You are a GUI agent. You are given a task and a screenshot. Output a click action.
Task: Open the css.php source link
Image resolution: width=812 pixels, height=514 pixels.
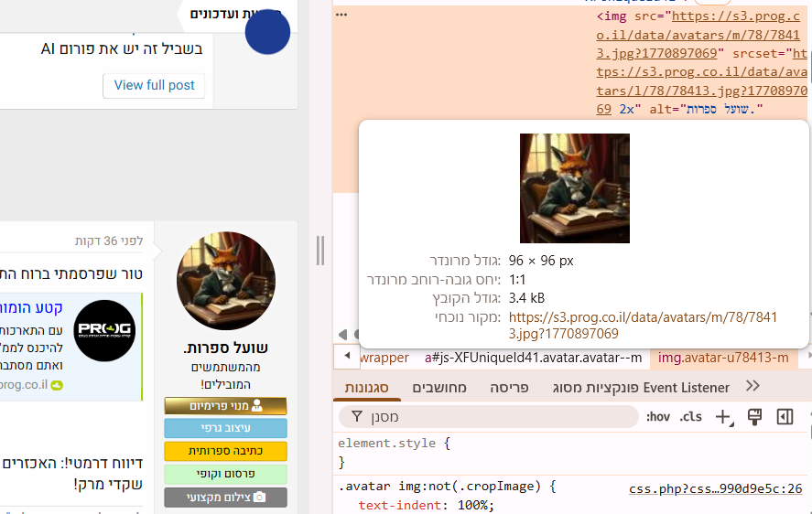(x=715, y=488)
